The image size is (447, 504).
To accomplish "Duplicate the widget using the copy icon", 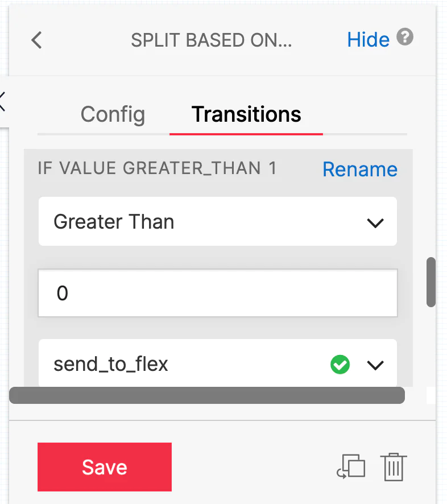I will click(x=351, y=466).
